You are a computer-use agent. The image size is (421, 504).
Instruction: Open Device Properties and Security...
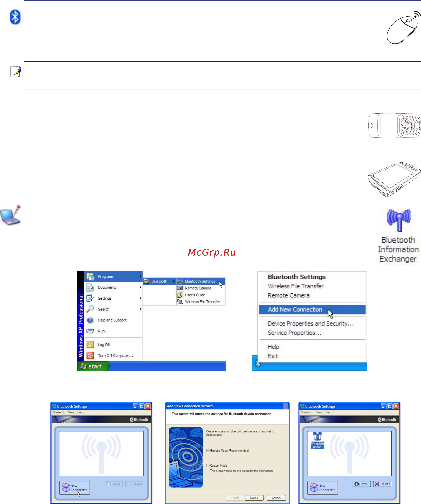coord(311,324)
